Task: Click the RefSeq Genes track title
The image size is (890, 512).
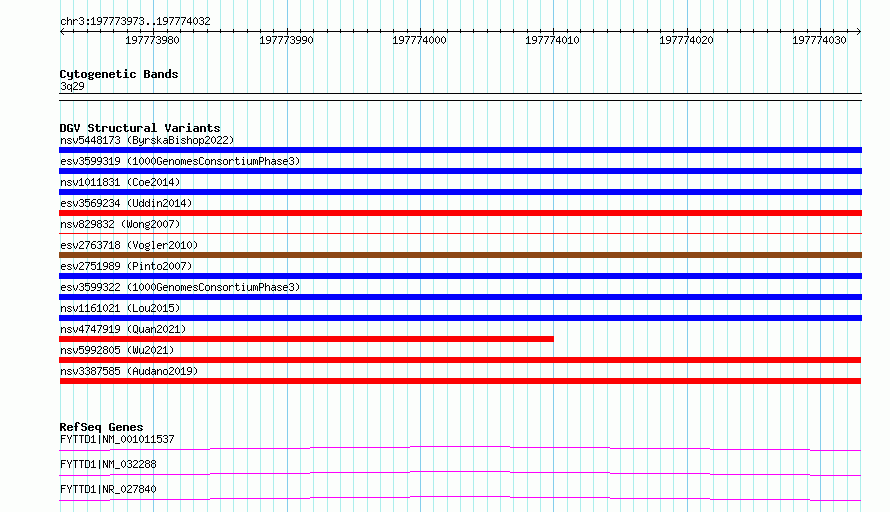Action: (101, 427)
